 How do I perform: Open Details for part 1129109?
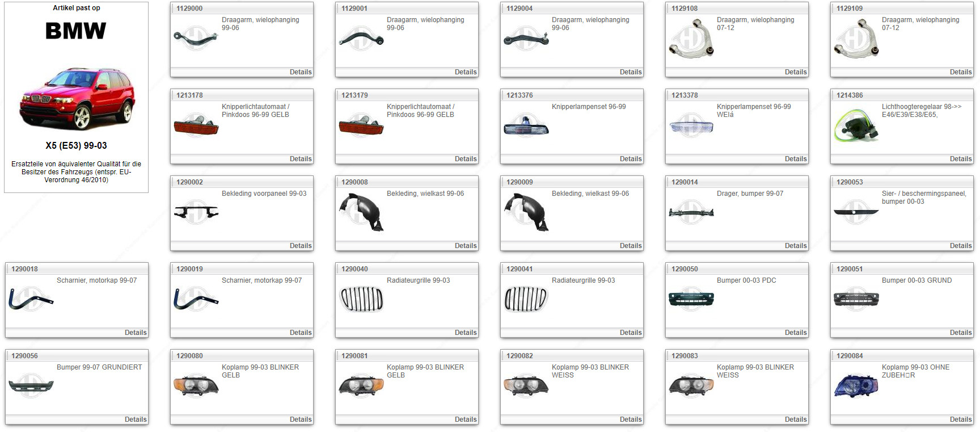(961, 72)
